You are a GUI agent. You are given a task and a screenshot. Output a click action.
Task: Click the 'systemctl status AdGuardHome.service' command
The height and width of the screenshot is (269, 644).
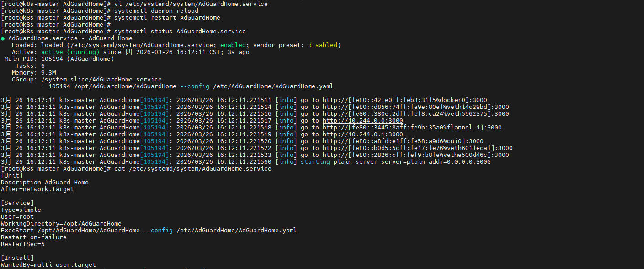coord(180,32)
